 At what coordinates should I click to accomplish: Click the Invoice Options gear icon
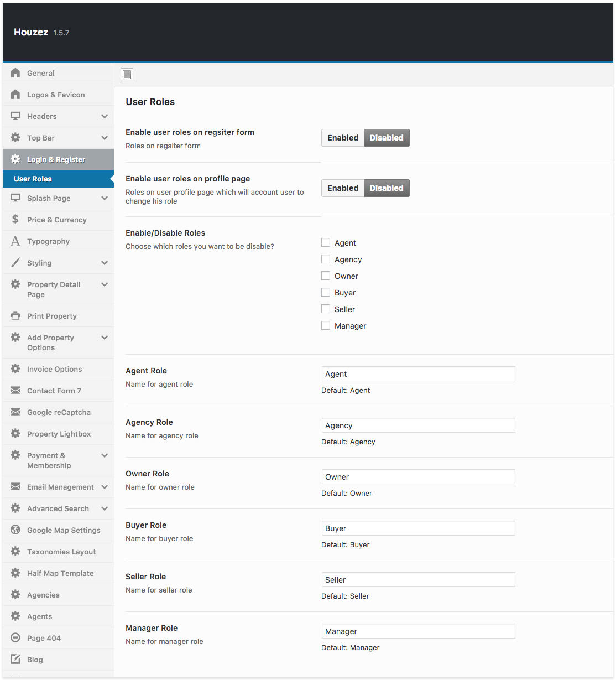click(x=15, y=368)
